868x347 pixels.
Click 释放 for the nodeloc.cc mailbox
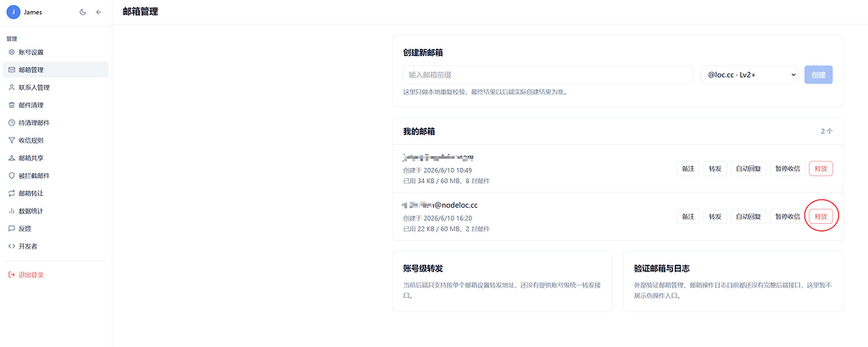coord(821,216)
